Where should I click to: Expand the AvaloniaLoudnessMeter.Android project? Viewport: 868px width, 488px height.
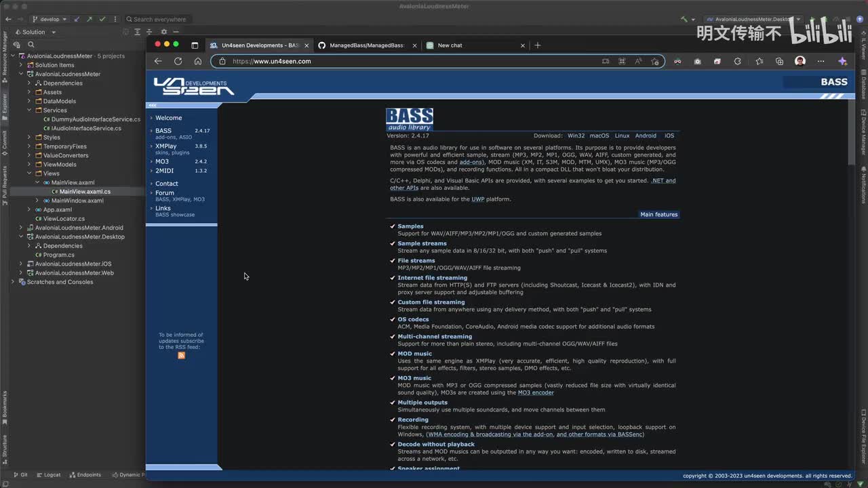click(21, 228)
